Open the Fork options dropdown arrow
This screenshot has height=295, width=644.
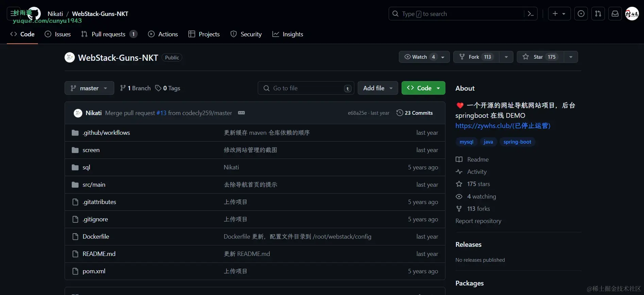click(506, 57)
